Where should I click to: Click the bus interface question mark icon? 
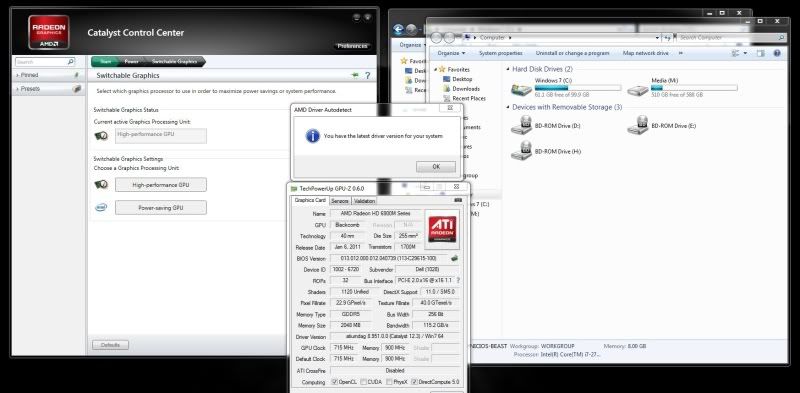click(458, 280)
